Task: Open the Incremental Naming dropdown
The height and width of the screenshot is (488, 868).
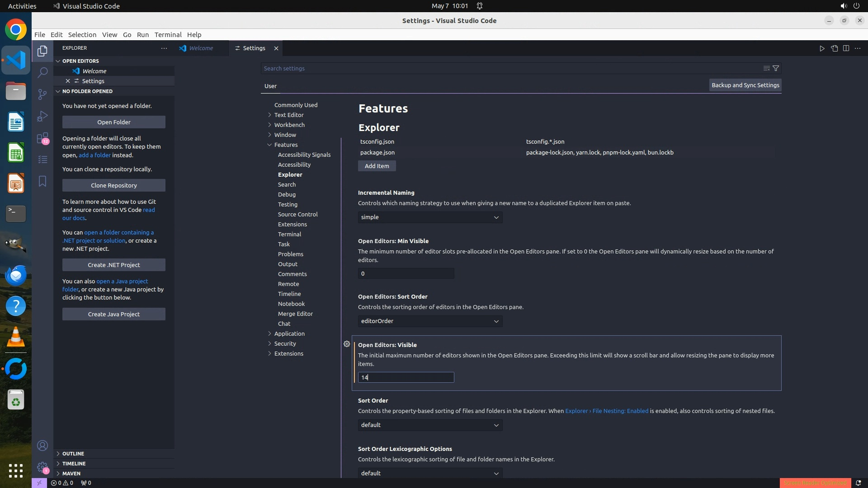Action: coord(429,217)
